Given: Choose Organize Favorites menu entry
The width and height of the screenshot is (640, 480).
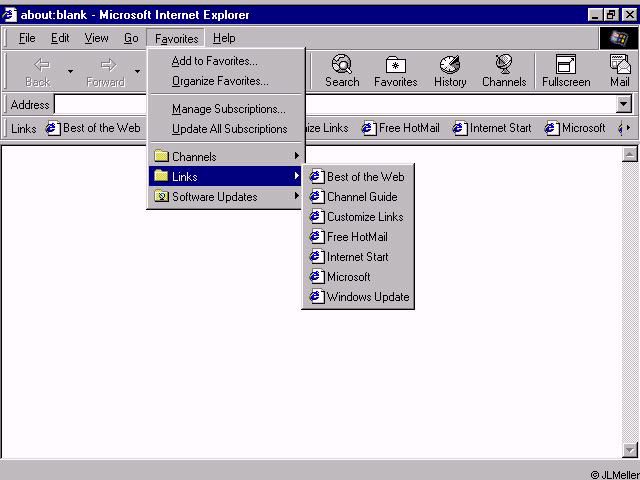Looking at the screenshot, I should pos(226,81).
